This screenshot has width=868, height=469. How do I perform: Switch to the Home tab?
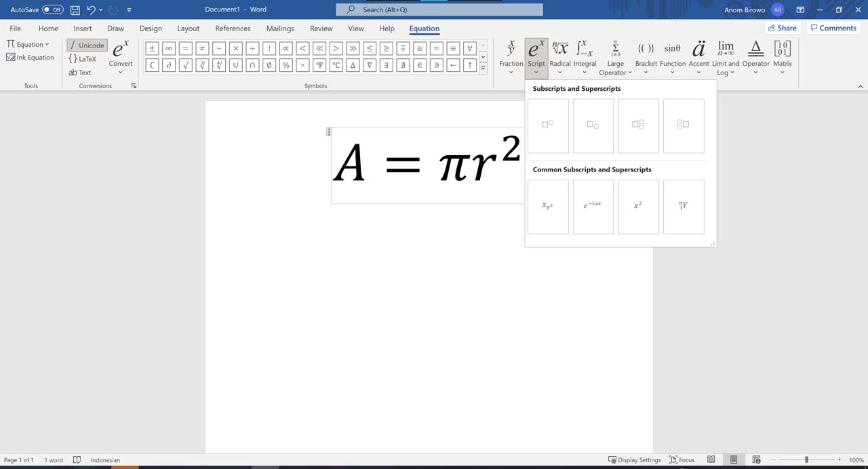pyautogui.click(x=48, y=28)
